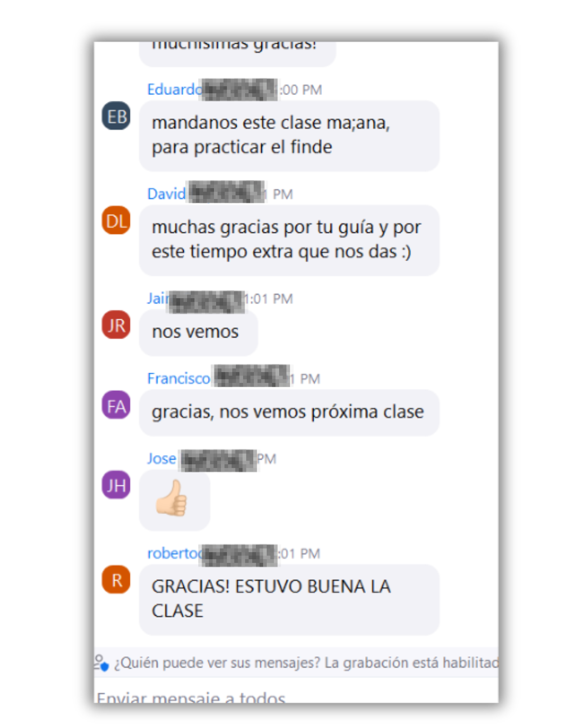Click the EB avatar icon
The width and height of the screenshot is (582, 728).
116,116
